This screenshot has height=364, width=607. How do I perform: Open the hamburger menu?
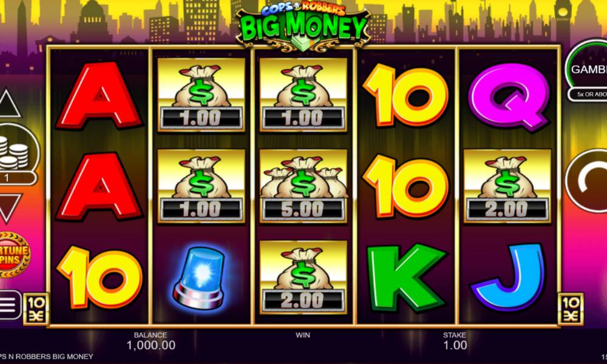click(9, 306)
